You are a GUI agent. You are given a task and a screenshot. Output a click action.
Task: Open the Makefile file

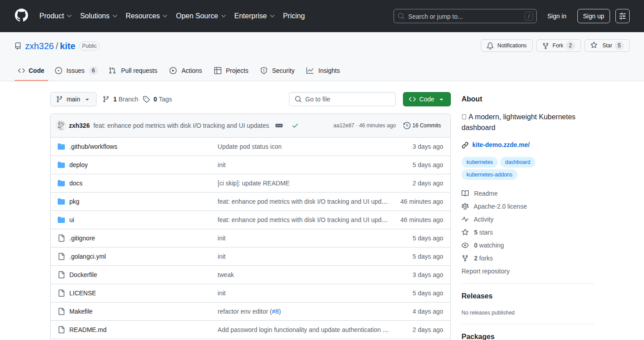pyautogui.click(x=81, y=311)
